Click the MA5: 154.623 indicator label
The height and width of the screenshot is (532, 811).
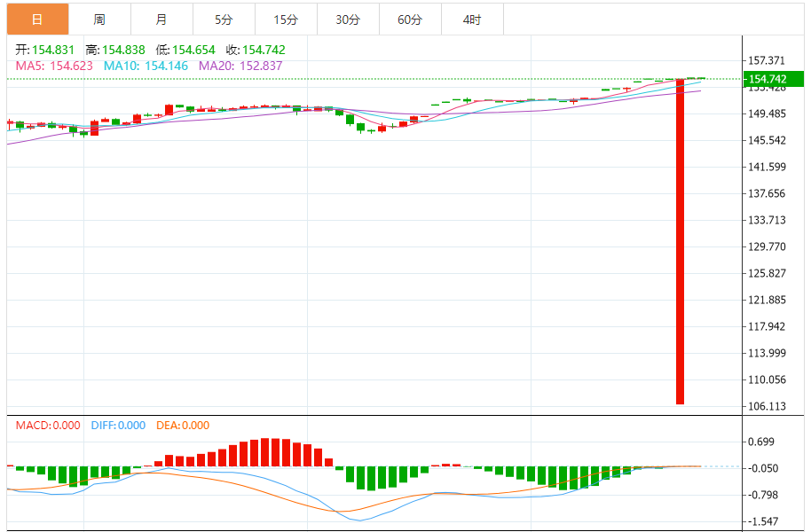point(54,66)
